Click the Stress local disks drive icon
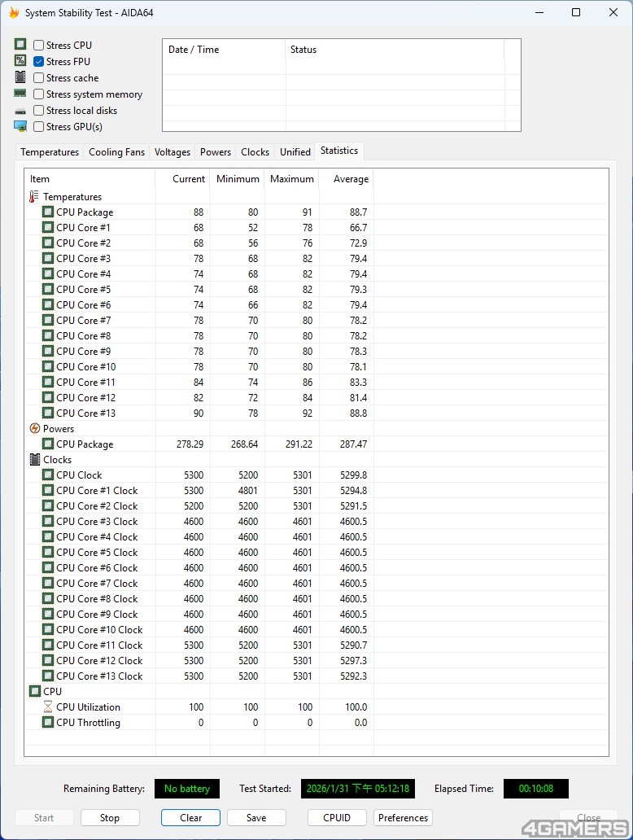Screen dimensions: 633x840 point(20,111)
